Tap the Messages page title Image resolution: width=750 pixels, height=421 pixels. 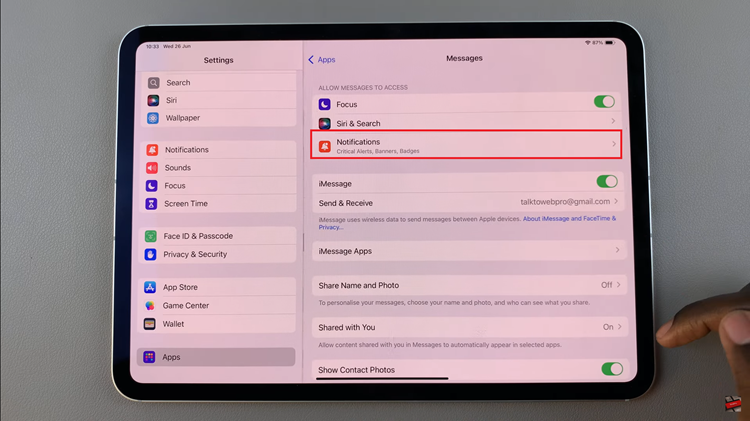point(464,58)
